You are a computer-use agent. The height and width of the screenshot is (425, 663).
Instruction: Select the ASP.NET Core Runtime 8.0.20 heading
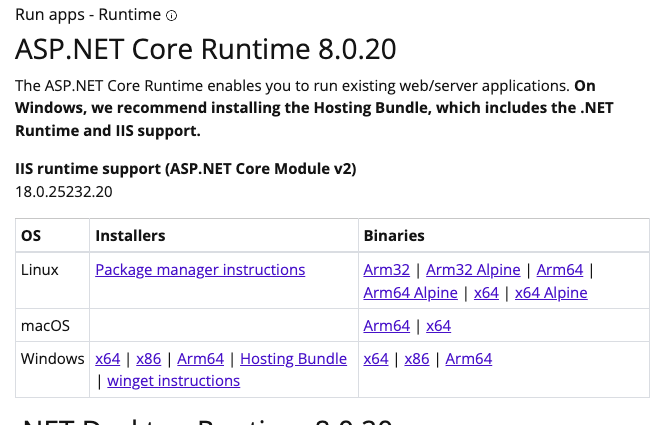coord(205,49)
